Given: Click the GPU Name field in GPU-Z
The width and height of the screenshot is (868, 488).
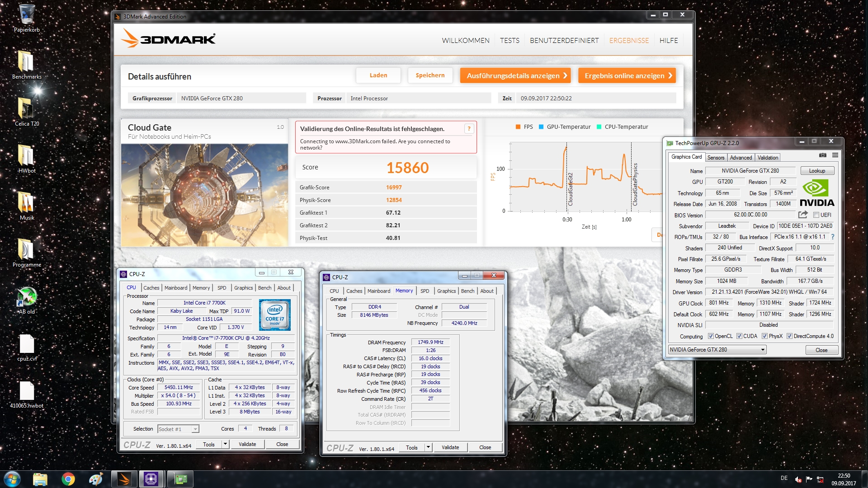Looking at the screenshot, I should [x=750, y=171].
